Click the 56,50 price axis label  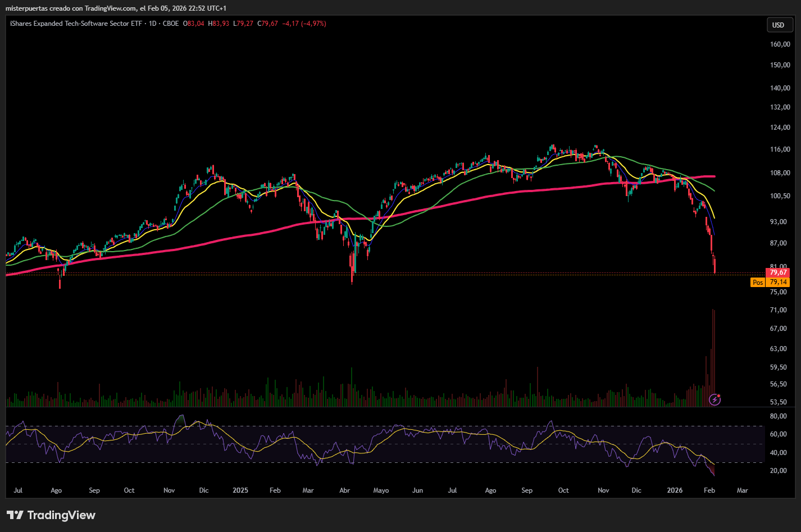[779, 384]
